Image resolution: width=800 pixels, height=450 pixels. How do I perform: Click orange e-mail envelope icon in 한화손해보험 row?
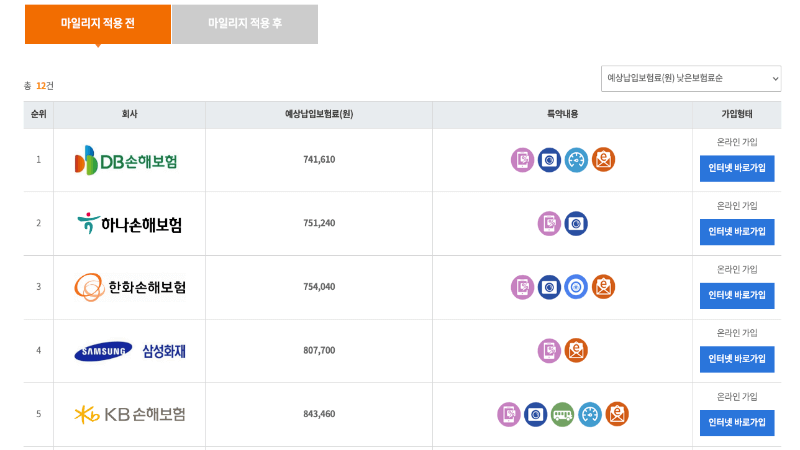604,287
